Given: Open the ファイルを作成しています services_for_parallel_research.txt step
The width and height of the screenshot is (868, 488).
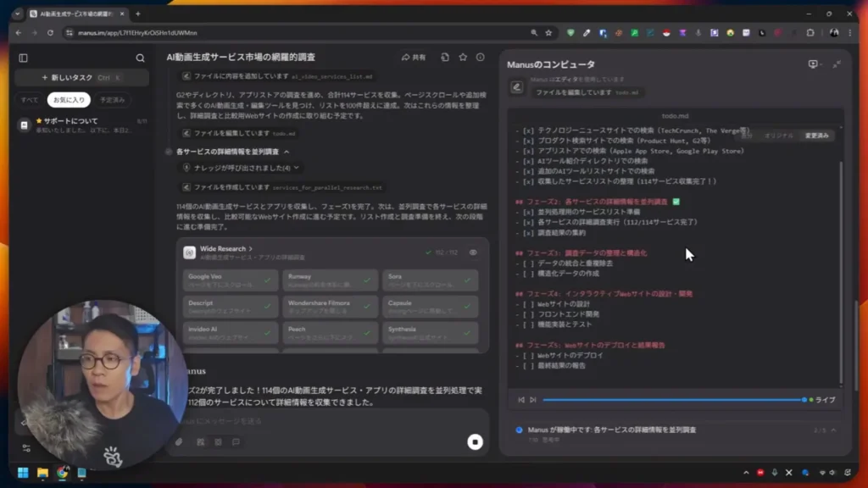Looking at the screenshot, I should click(282, 187).
